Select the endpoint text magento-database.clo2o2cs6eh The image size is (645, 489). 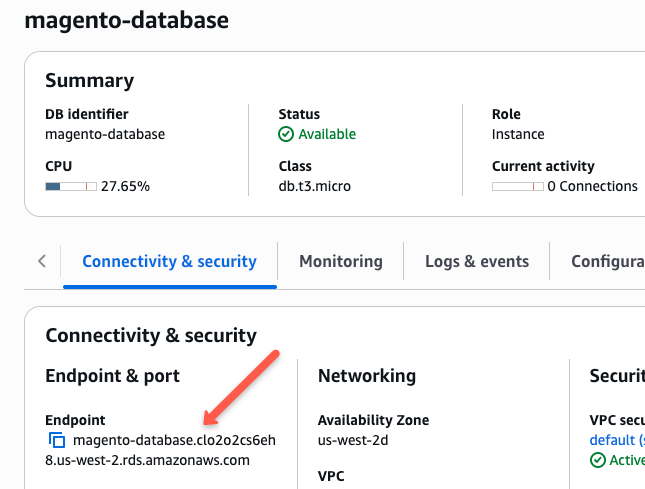pyautogui.click(x=174, y=440)
